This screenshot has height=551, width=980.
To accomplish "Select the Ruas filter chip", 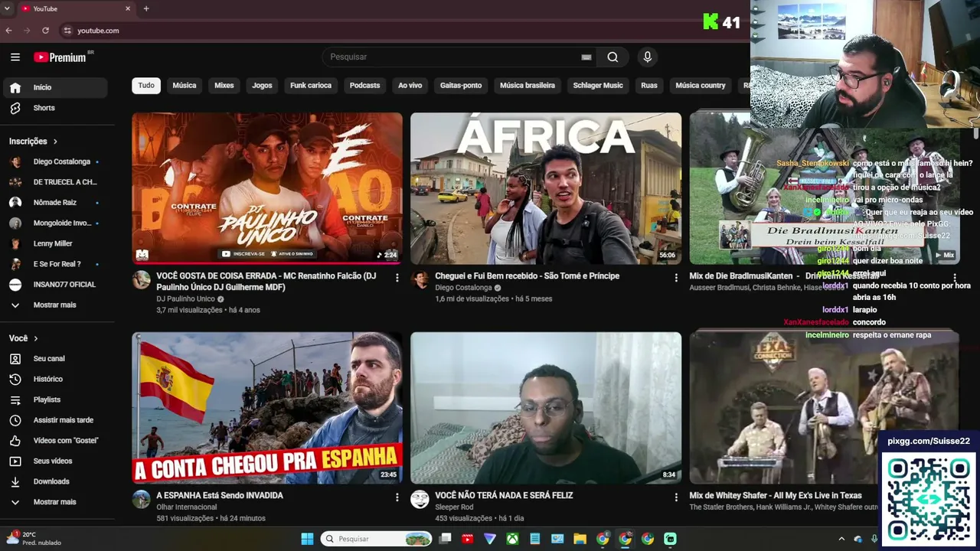I will 649,86.
